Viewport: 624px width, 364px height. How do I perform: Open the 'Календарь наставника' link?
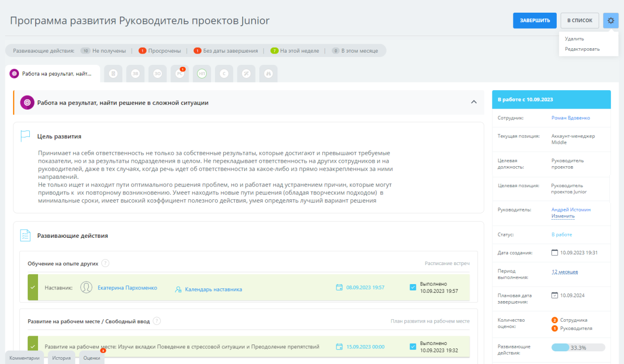click(x=214, y=289)
